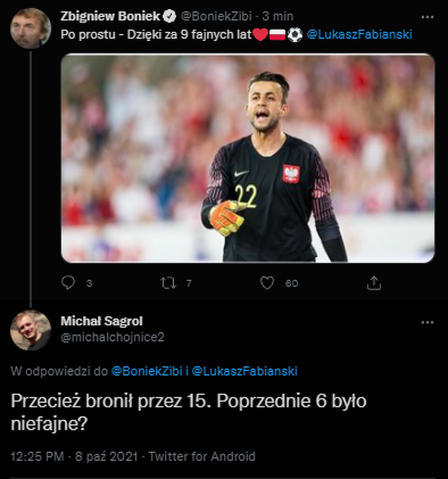Viewport: 448px width, 479px height.
Task: Open Michał Sagrol's profile avatar
Action: (31, 330)
